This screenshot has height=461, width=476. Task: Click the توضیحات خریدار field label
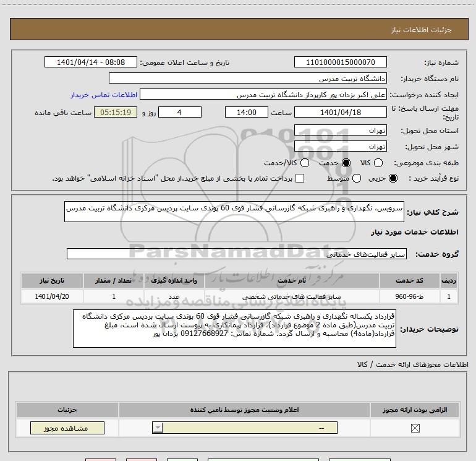point(429,329)
